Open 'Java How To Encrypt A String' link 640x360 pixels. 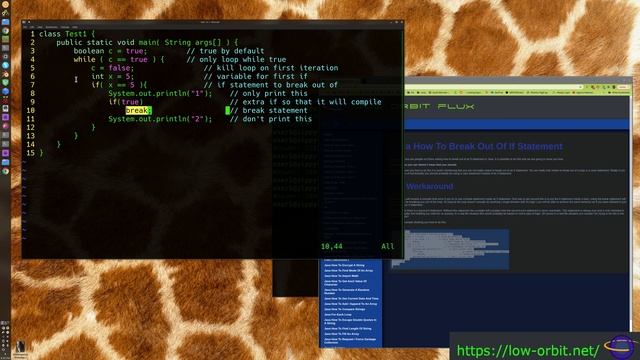(344, 265)
